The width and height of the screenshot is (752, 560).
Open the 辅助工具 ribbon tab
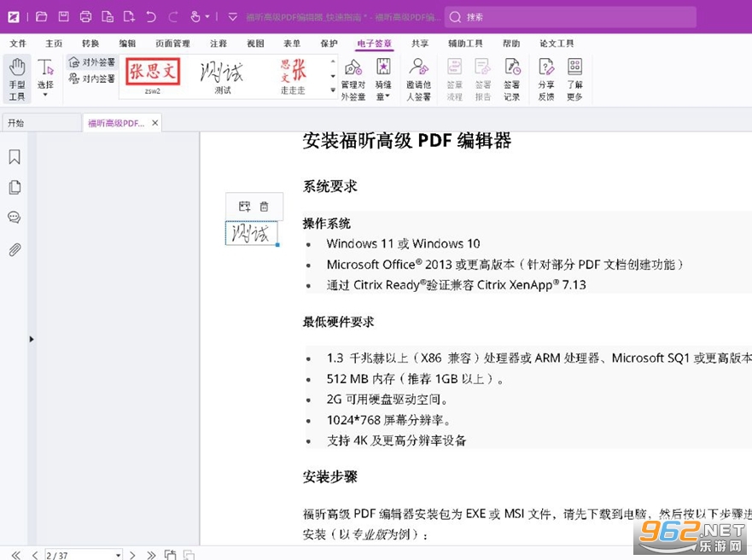point(465,44)
